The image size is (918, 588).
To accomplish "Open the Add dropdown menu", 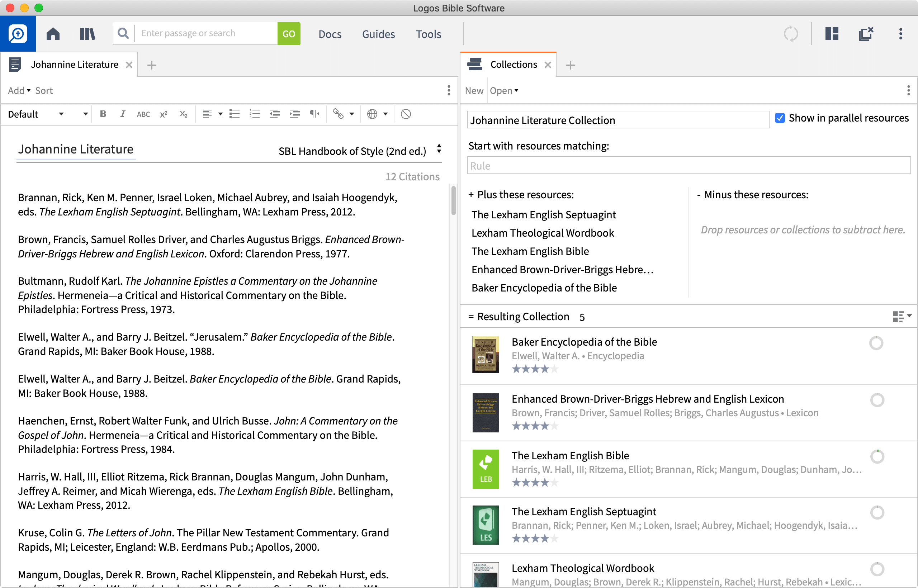I will 19,90.
